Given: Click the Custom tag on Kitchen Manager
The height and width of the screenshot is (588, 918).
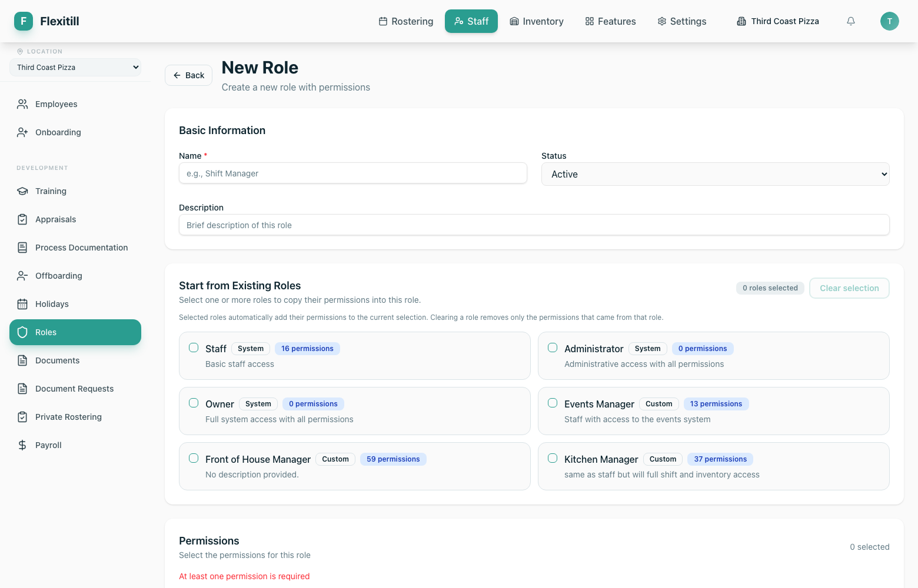Looking at the screenshot, I should point(663,459).
